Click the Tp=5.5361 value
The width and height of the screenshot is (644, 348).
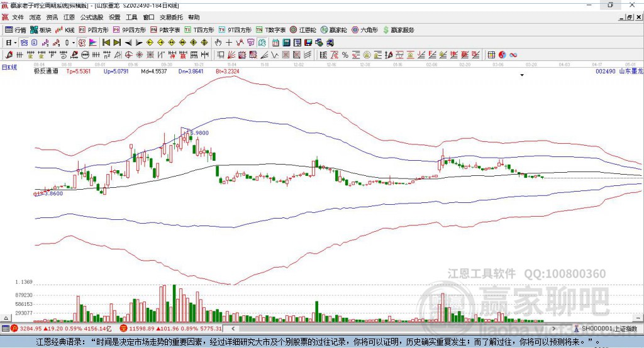[x=78, y=71]
